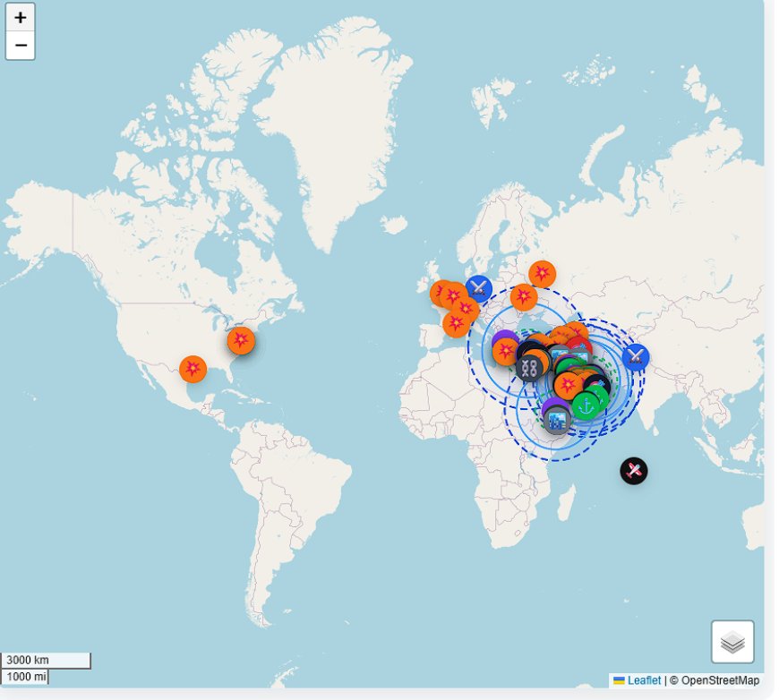Select the airplane marker in the Indian Ocean
The width and height of the screenshot is (779, 700).
[633, 471]
